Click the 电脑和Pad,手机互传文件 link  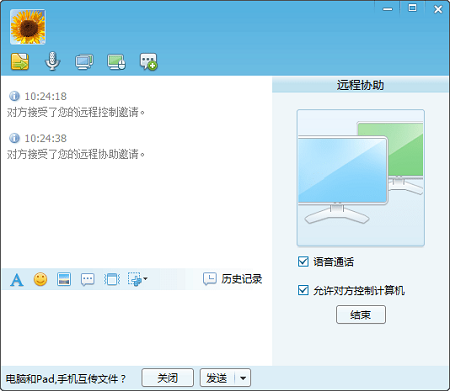tap(66, 379)
